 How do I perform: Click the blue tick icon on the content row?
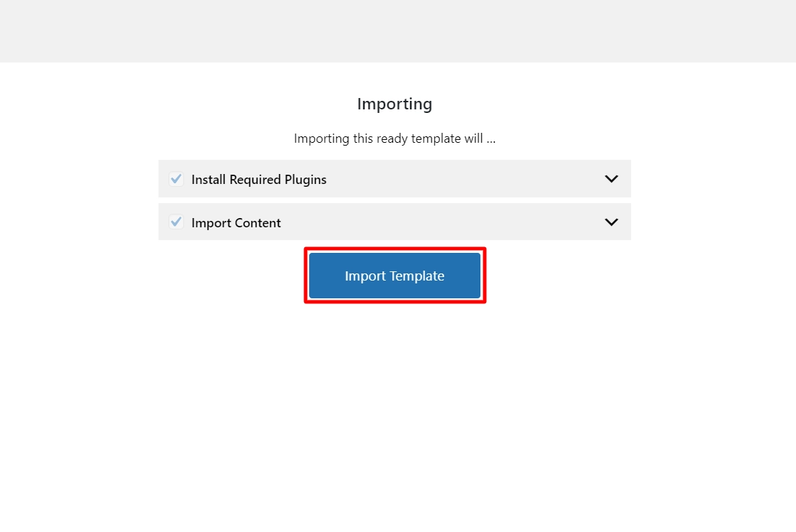pos(176,222)
